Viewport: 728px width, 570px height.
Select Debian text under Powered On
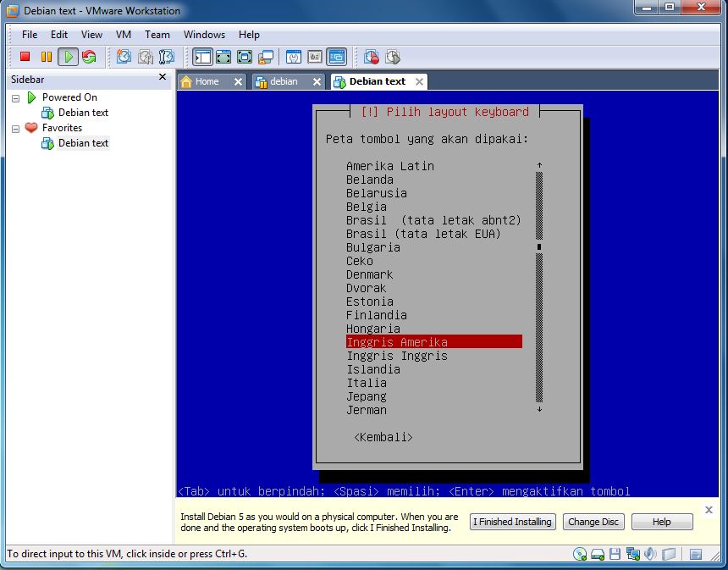pos(83,113)
